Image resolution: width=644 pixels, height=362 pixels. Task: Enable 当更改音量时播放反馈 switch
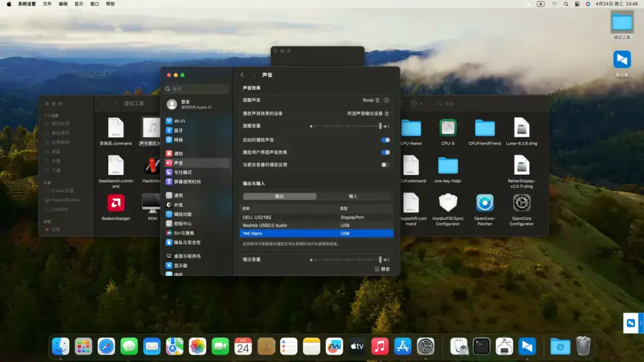386,165
